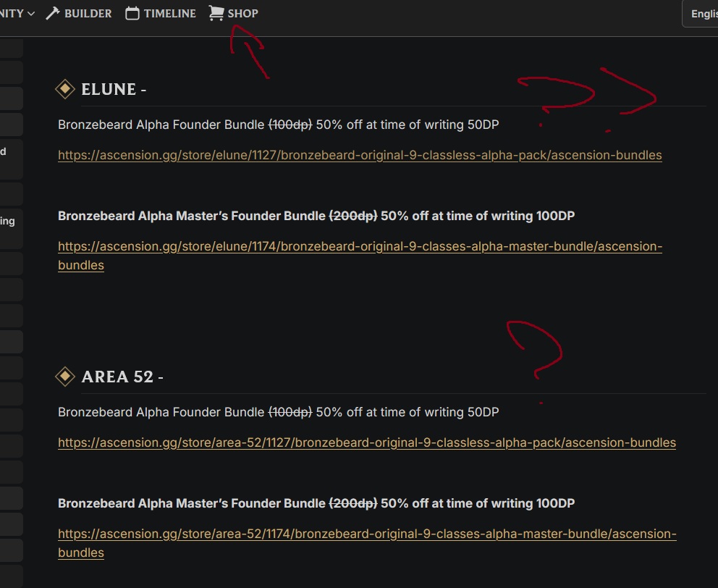Click struck-through 100dp price under ELUNE
718x588 pixels.
290,125
